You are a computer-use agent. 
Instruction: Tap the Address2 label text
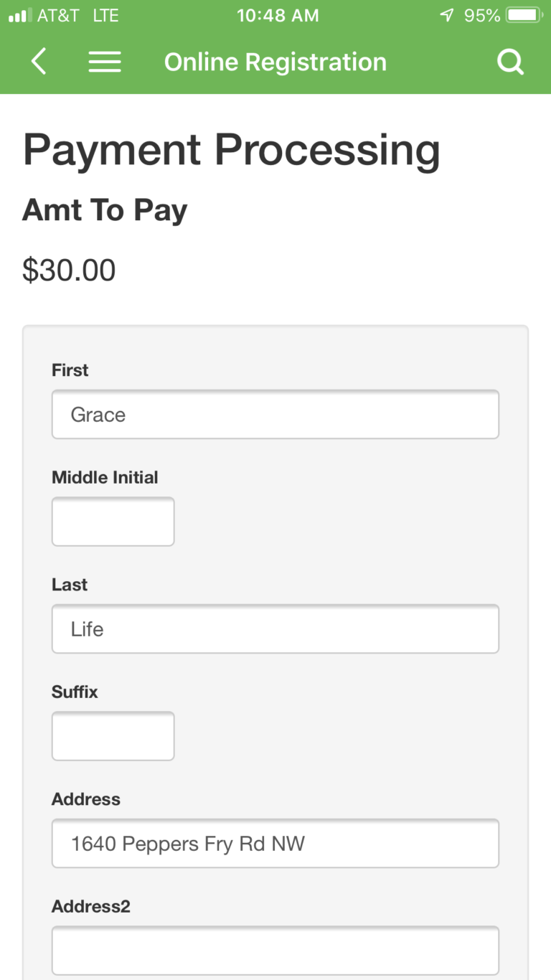click(91, 907)
